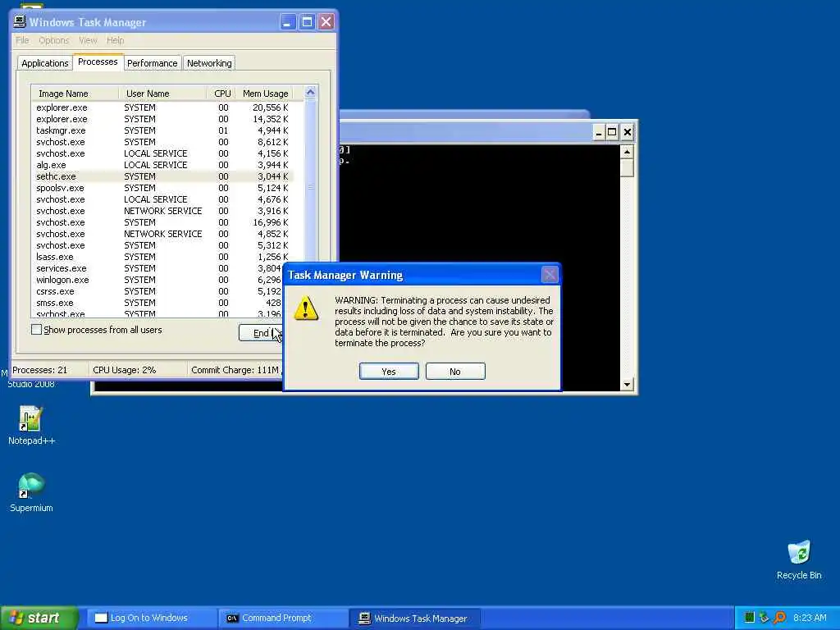This screenshot has width=840, height=630.
Task: Select the services.exe process row
Action: click(157, 268)
